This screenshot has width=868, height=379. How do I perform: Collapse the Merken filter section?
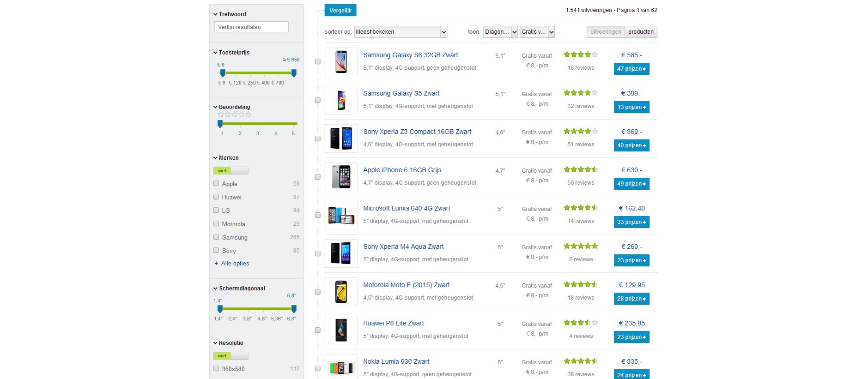[x=226, y=158]
